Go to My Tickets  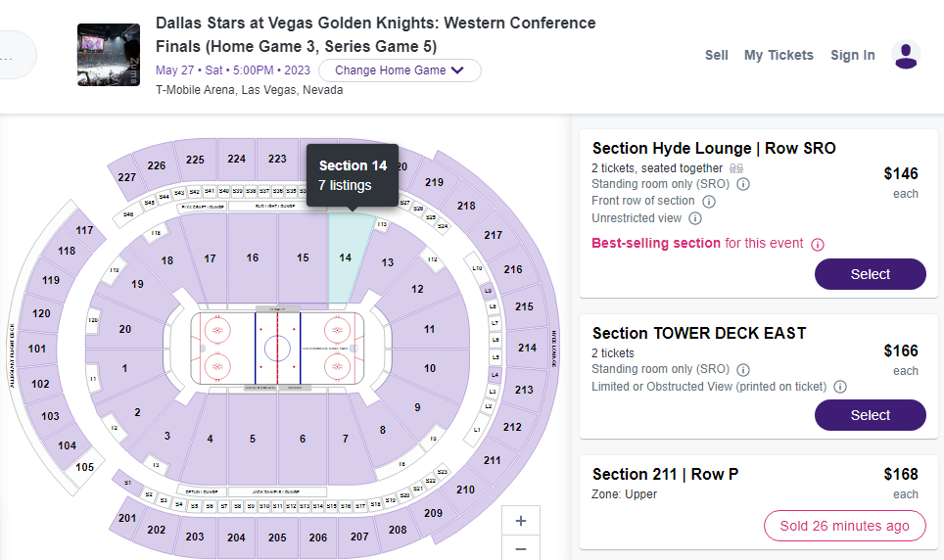point(779,55)
